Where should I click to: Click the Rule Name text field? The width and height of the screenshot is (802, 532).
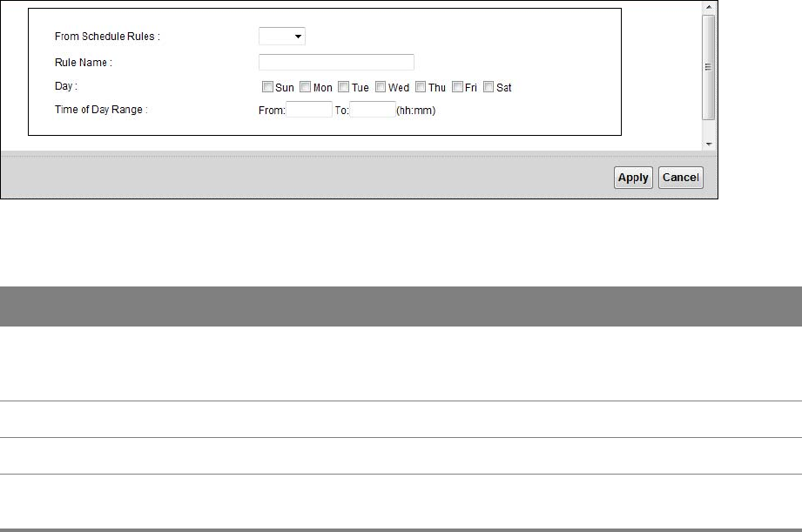tap(336, 62)
